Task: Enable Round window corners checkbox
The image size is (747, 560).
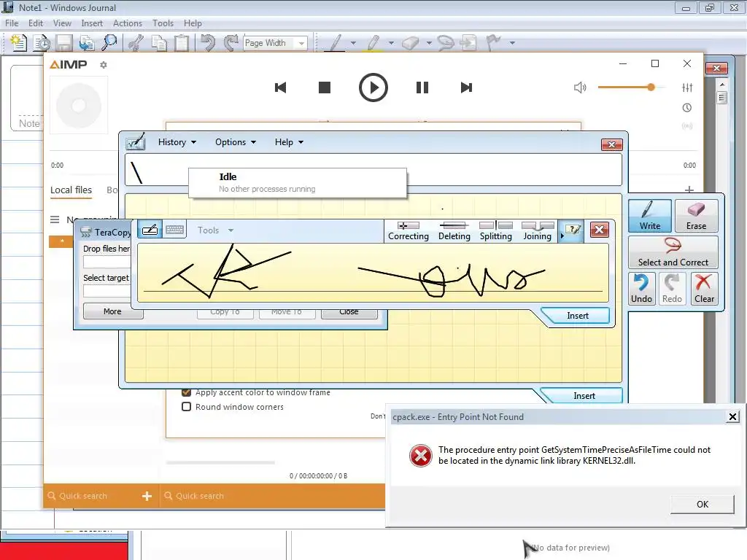Action: coord(186,407)
